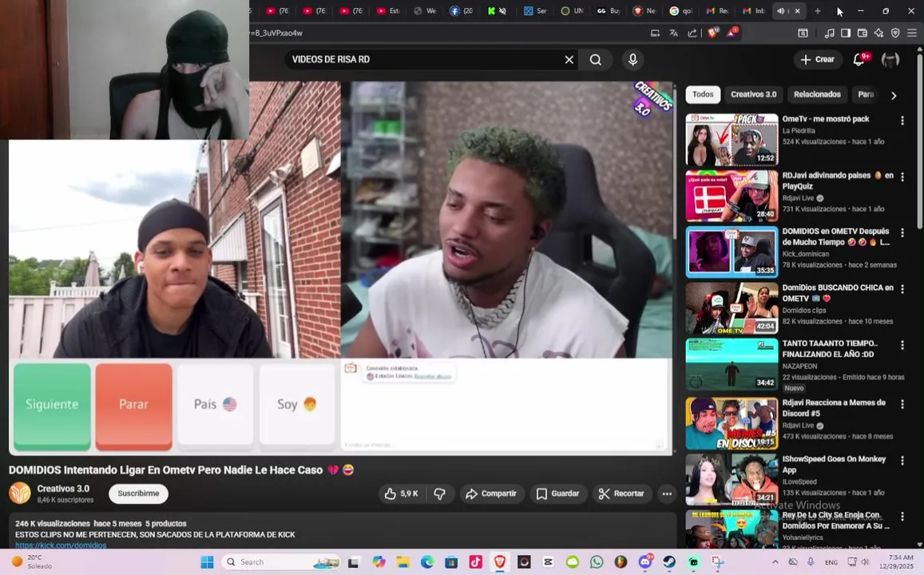This screenshot has width=924, height=575.
Task: Click the Guardar button
Action: pos(557,494)
